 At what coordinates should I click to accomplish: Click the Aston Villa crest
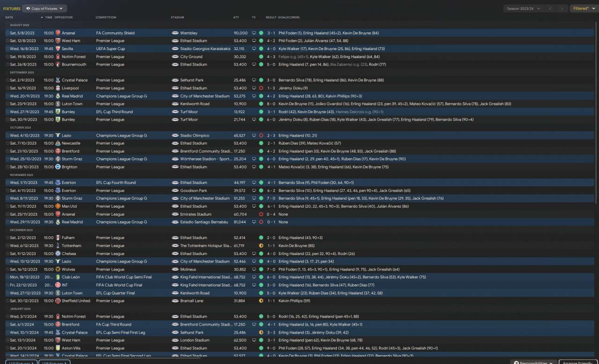click(x=58, y=348)
